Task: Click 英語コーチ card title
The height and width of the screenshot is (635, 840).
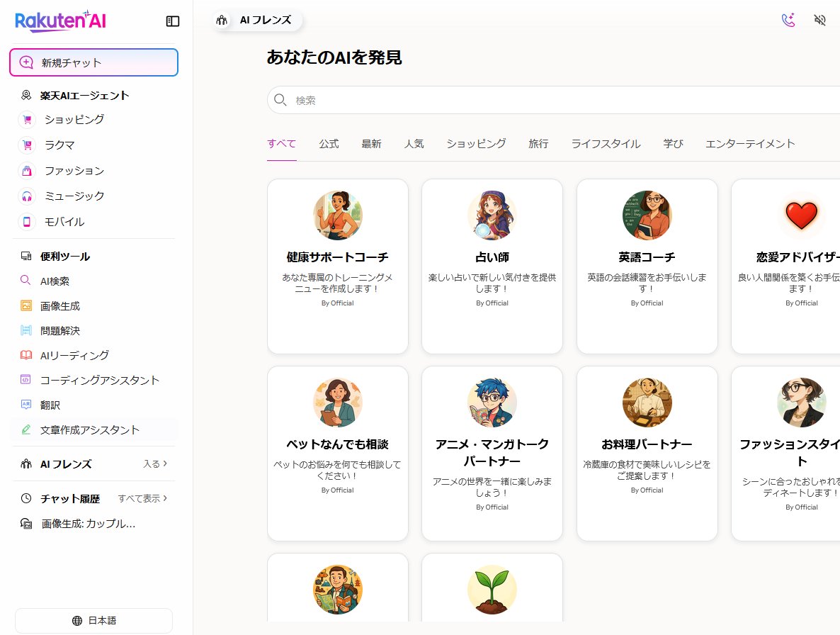Action: coord(647,257)
